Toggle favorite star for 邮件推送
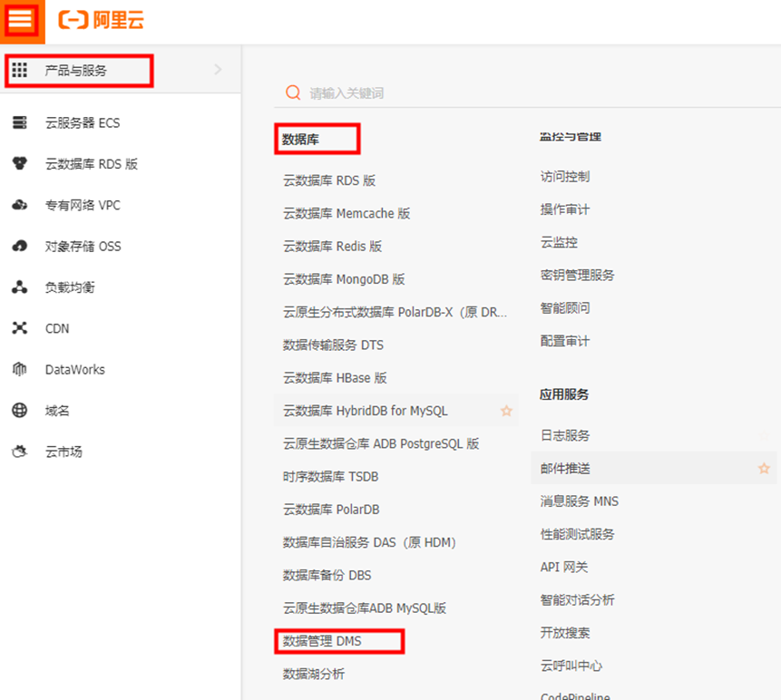Viewport: 781px width, 700px height. coord(764,469)
